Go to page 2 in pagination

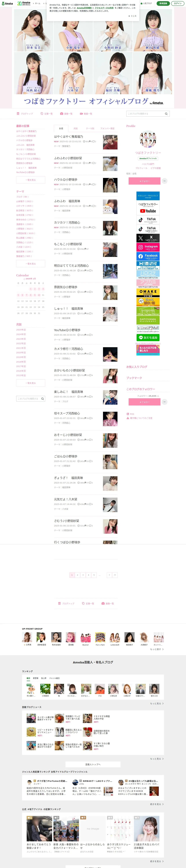77,575
